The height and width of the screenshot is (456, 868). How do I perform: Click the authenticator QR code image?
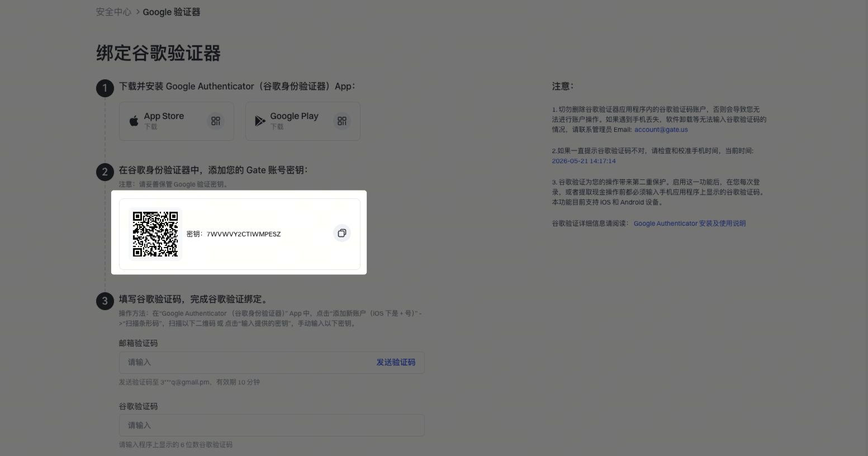click(x=155, y=234)
